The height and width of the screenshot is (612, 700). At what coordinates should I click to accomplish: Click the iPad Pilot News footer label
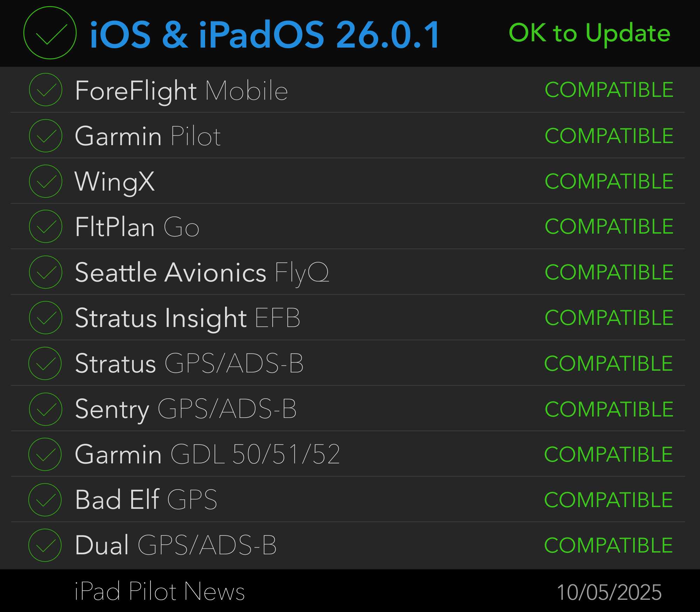click(160, 592)
